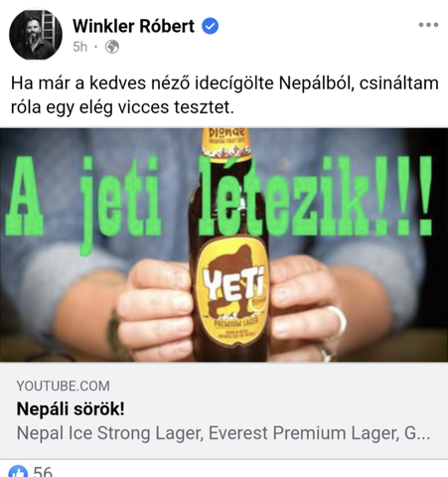This screenshot has width=448, height=477.
Task: Select the post text starting 'Ha már'
Action: point(224,95)
